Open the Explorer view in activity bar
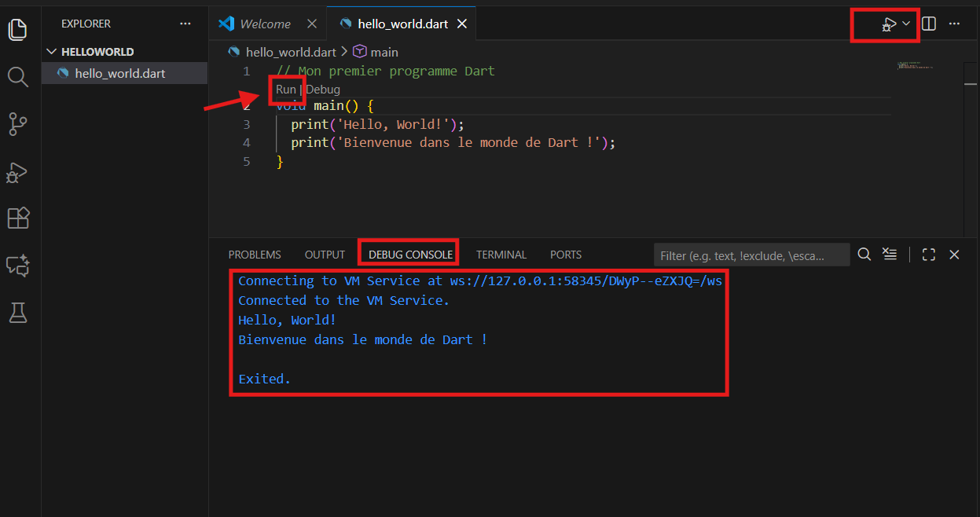This screenshot has height=517, width=980. pyautogui.click(x=17, y=30)
